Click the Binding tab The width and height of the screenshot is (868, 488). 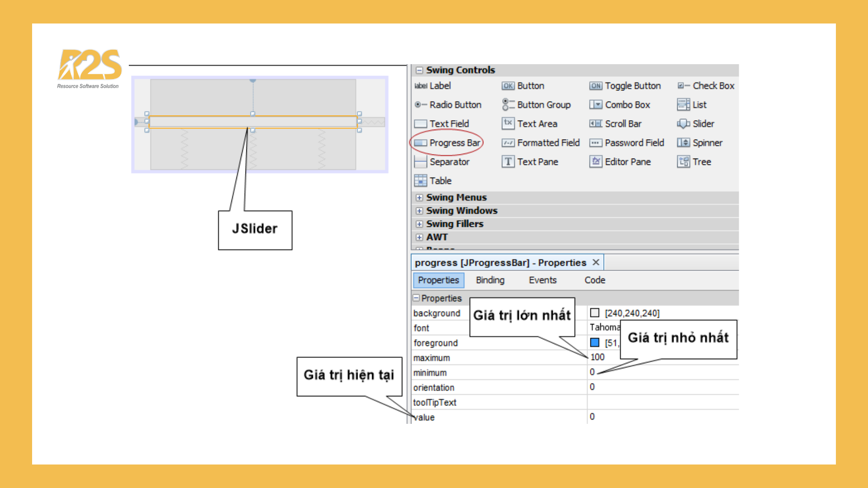coord(490,280)
